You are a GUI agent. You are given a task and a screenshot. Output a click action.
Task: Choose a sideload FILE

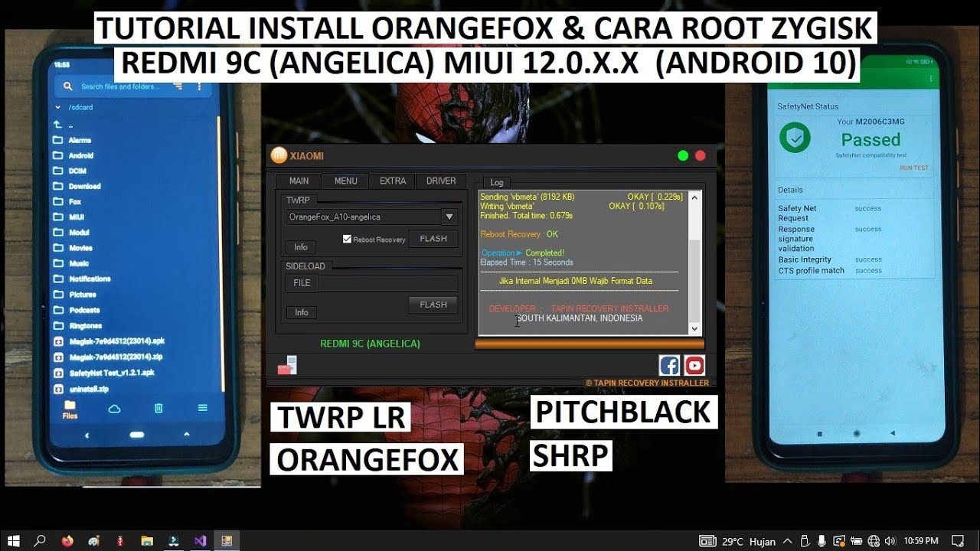302,283
